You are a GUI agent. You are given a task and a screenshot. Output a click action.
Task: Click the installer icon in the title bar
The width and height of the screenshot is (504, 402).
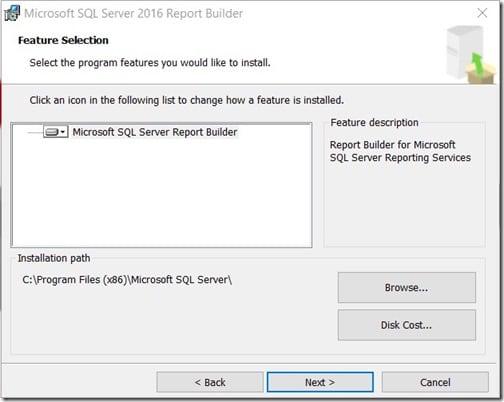tap(12, 13)
